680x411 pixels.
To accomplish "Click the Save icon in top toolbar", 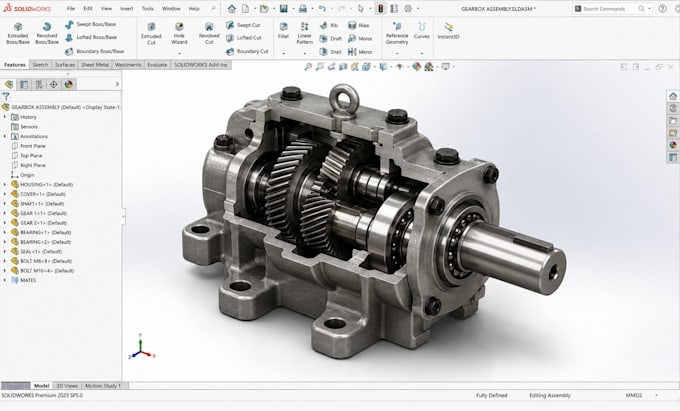I will (x=283, y=8).
